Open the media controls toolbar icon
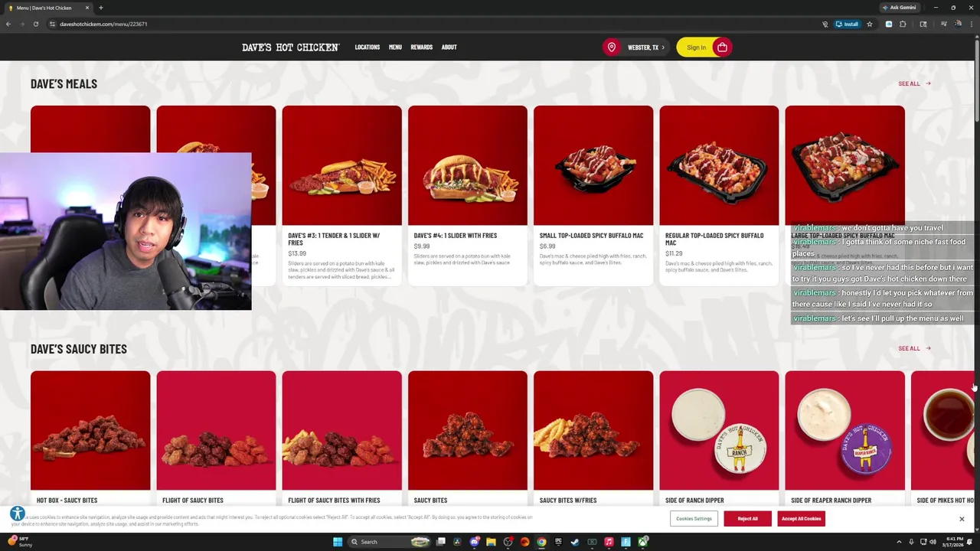Screen dimensions: 980x551 (x=943, y=24)
